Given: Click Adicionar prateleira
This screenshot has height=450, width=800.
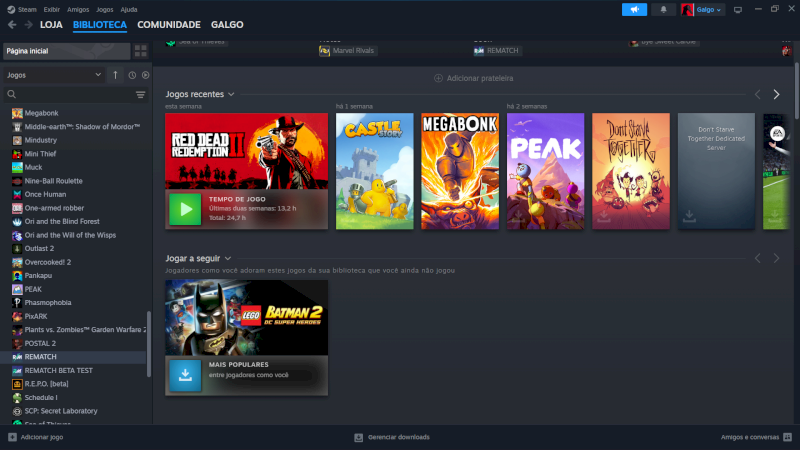Looking at the screenshot, I should pos(474,78).
